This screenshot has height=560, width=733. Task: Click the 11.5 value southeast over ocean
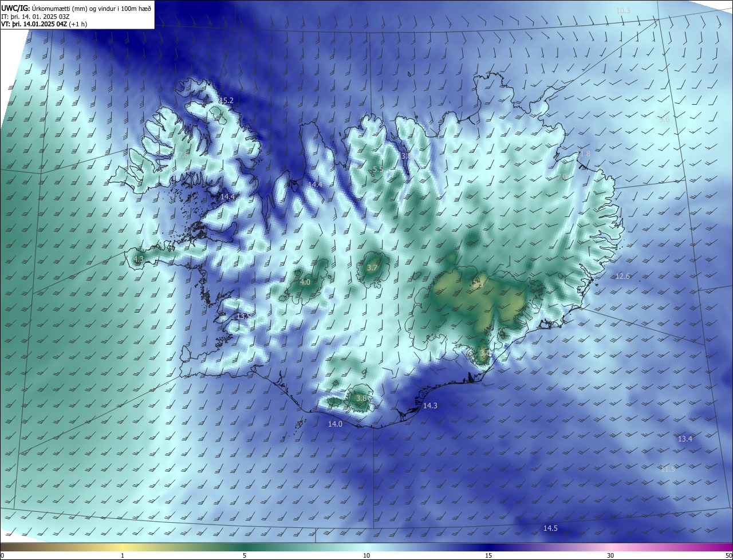pyautogui.click(x=668, y=468)
